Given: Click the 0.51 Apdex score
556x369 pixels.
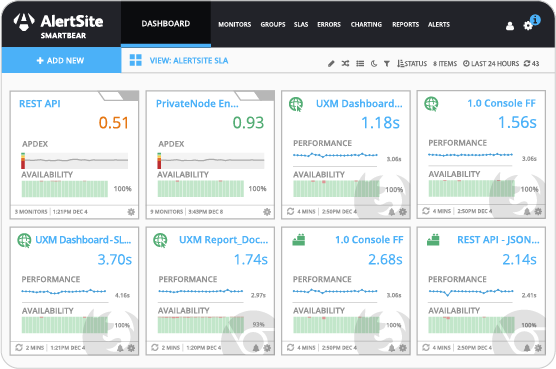Looking at the screenshot, I should (113, 123).
